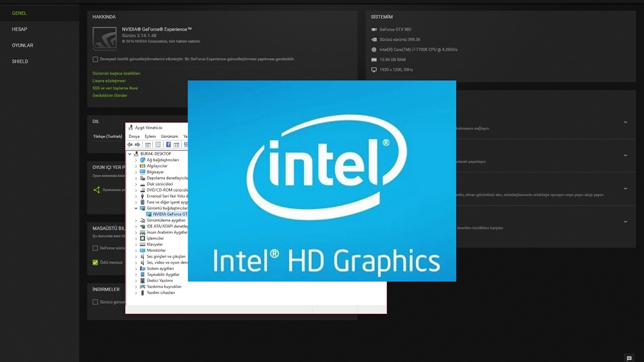Click the green share icon in Oyun İçi panel
Screen dimensions: 644x362
(x=97, y=190)
